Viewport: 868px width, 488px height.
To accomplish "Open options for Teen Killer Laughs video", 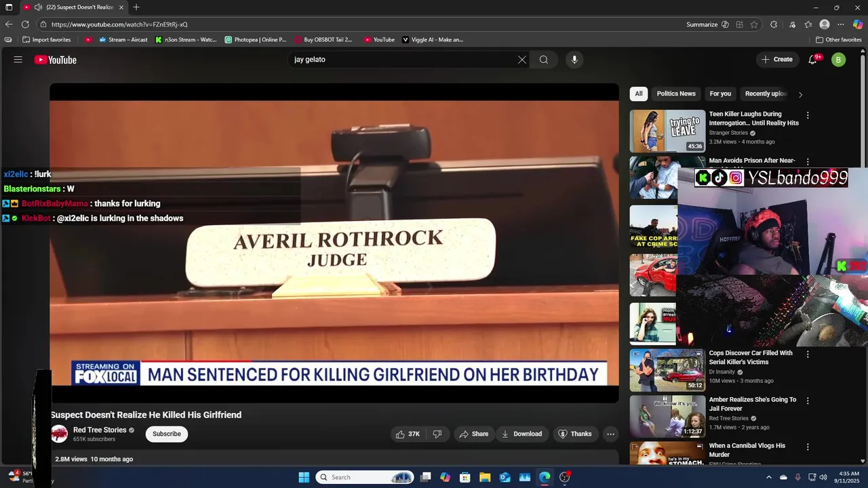I will point(808,115).
